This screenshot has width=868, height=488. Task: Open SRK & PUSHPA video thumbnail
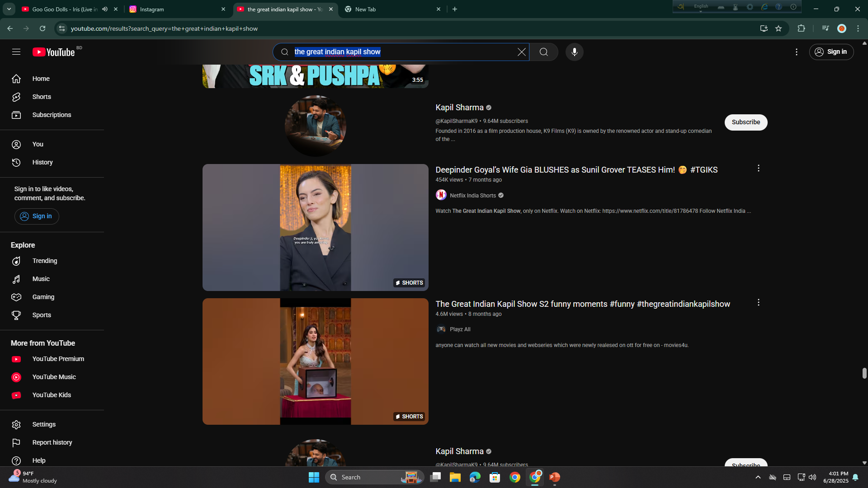(316, 76)
